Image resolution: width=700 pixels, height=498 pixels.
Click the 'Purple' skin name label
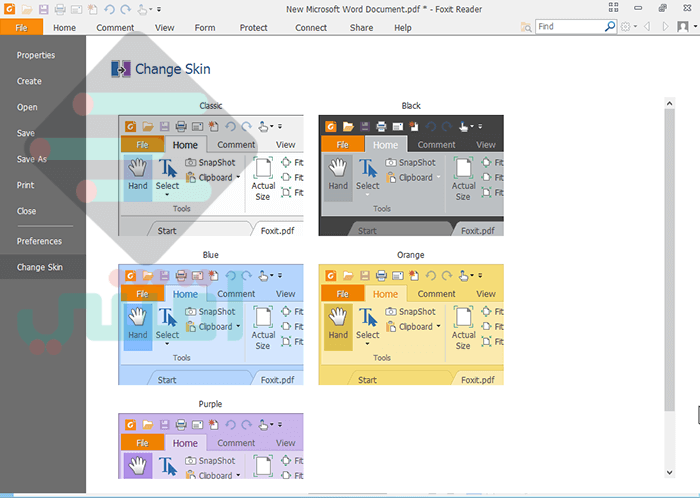(x=210, y=404)
